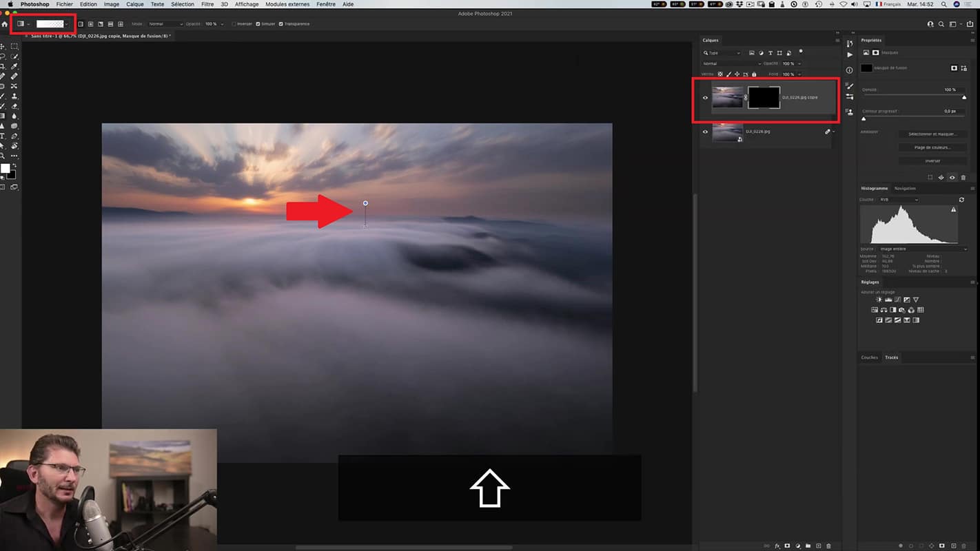Click the Inverser button in Properties

coord(932,160)
